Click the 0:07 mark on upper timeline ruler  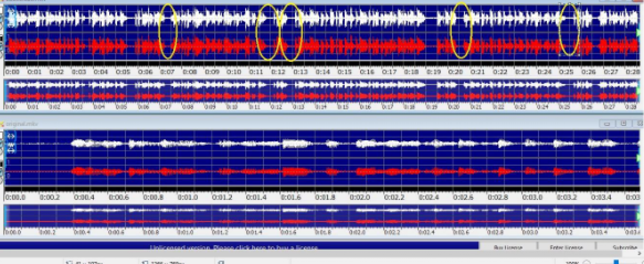[167, 72]
